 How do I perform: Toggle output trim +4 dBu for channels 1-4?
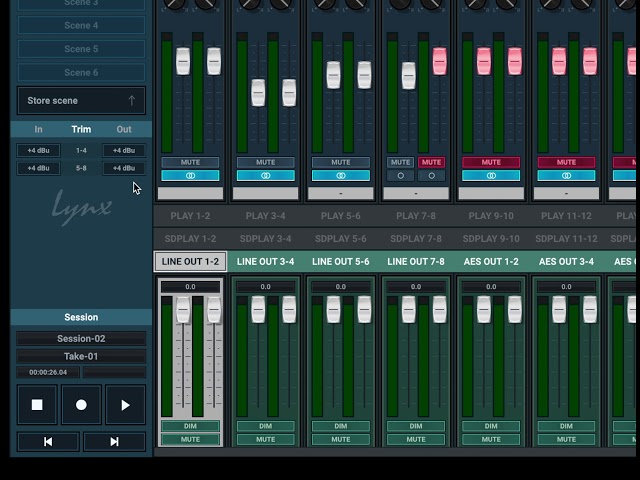point(124,150)
